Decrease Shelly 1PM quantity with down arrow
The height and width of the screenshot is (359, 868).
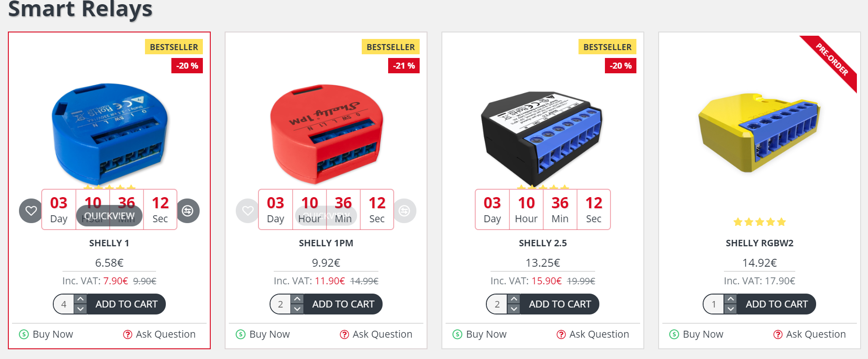click(297, 309)
